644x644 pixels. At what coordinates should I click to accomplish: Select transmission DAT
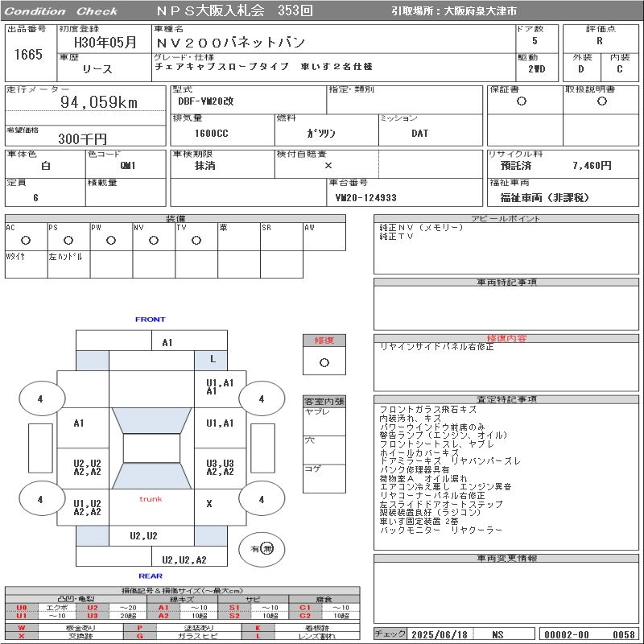419,134
